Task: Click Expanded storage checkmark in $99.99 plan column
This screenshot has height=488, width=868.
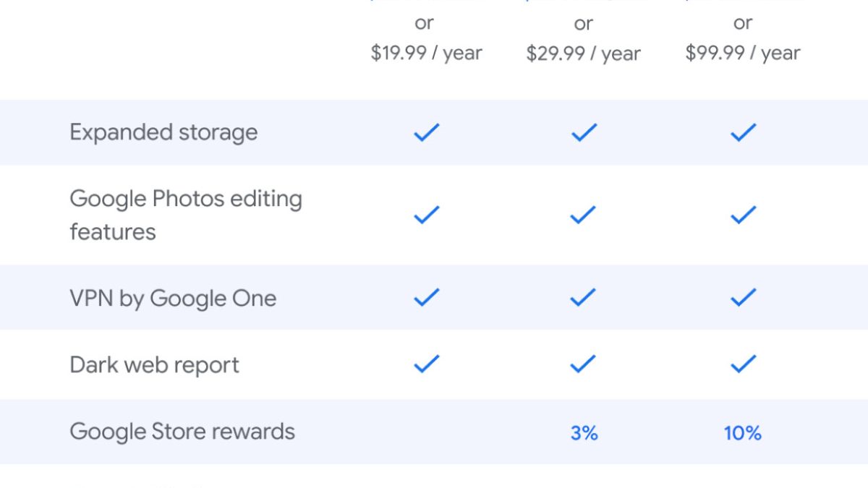Action: [x=743, y=132]
